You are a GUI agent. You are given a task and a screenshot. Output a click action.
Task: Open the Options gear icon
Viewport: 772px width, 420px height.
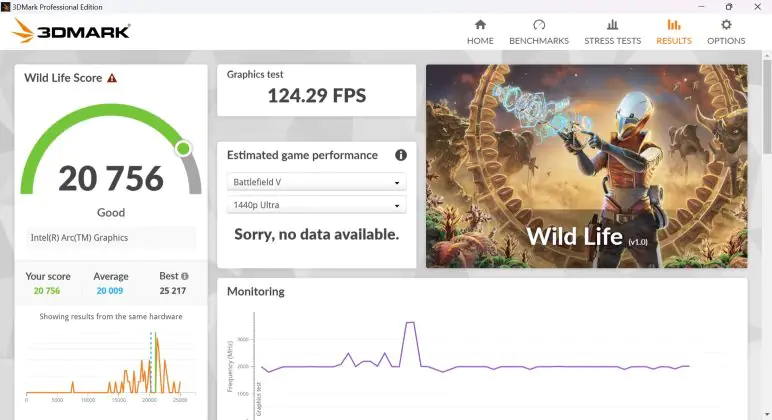tap(726, 25)
